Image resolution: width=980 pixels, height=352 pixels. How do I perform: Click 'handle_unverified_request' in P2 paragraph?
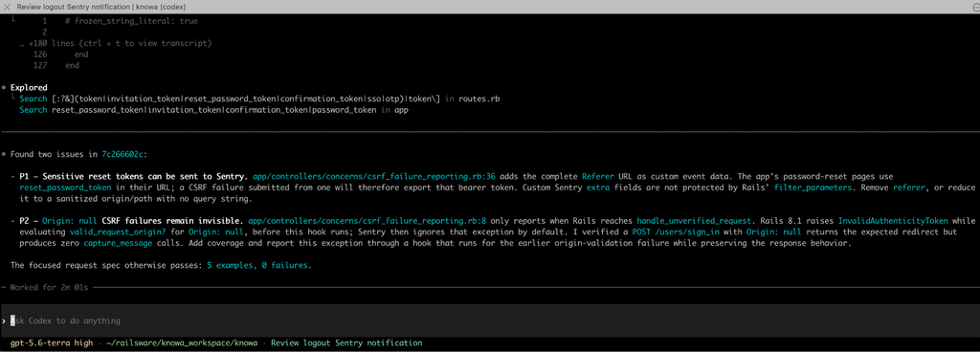click(694, 221)
